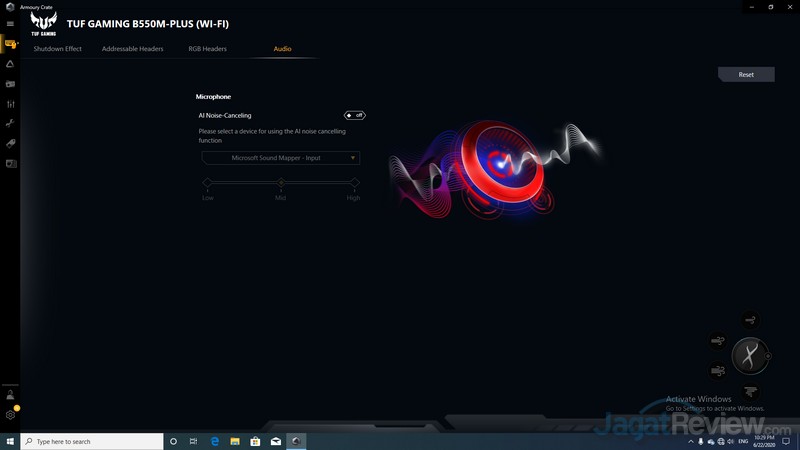
Task: Click the taskbar search box
Action: 92,441
